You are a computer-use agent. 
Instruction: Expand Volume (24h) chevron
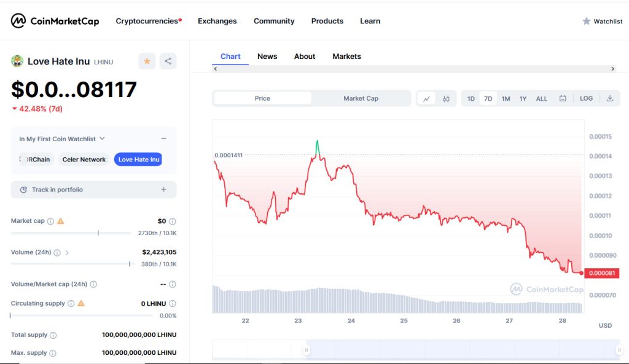67,252
